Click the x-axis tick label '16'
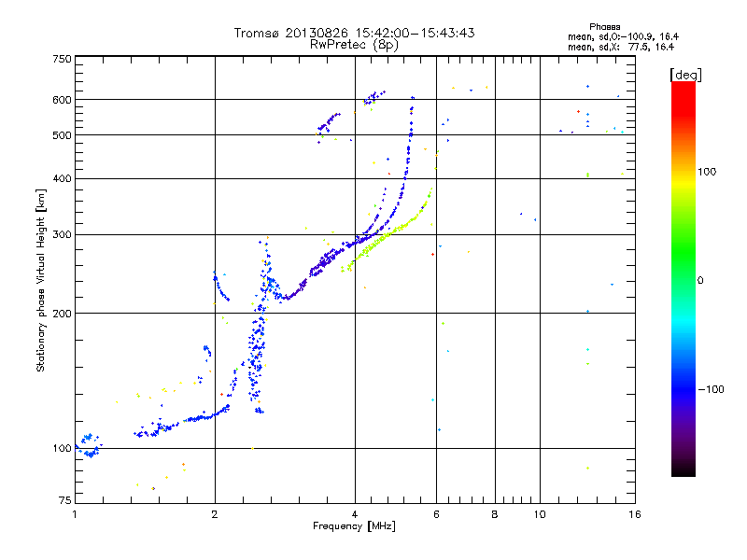The height and width of the screenshot is (560, 747). click(x=635, y=514)
